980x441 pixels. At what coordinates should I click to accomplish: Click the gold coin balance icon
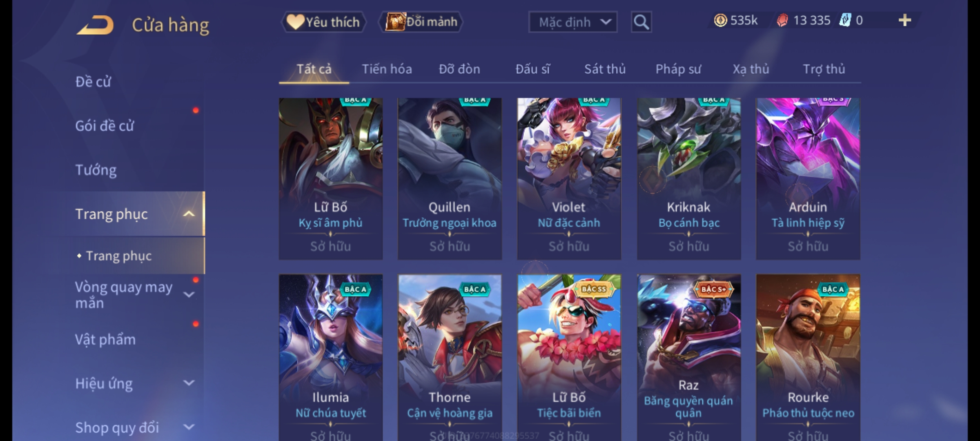[x=720, y=20]
